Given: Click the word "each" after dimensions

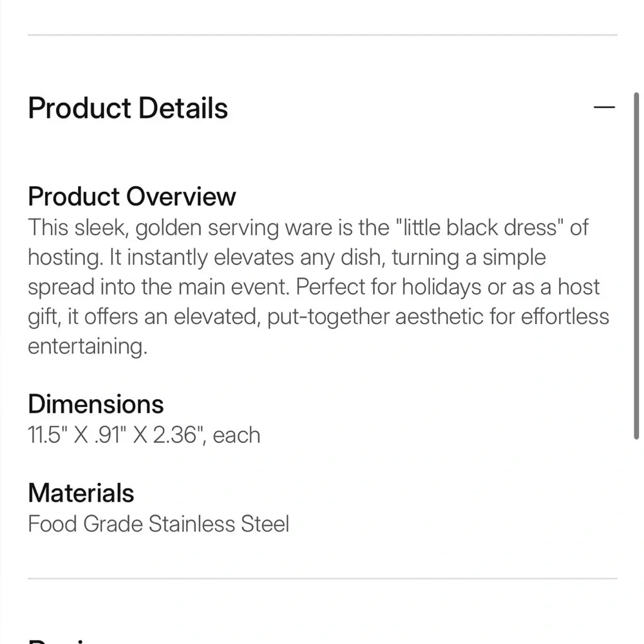Looking at the screenshot, I should coord(236,435).
